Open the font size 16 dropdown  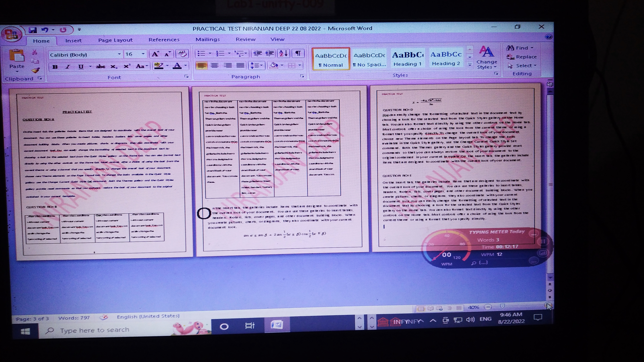coord(143,54)
